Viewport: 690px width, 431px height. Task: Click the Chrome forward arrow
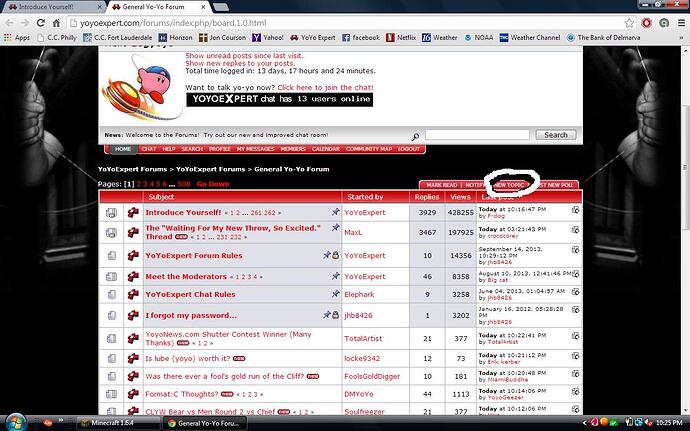(25, 23)
